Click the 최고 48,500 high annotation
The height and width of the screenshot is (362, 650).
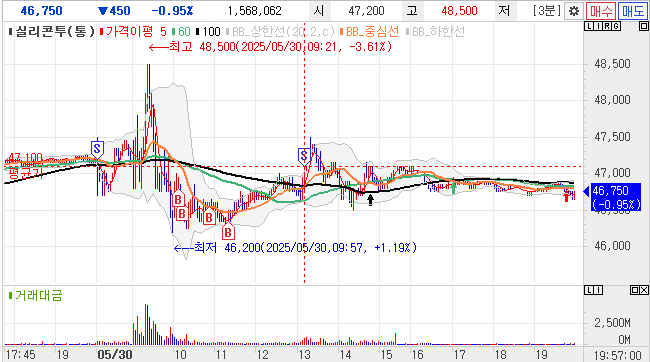tap(270, 46)
